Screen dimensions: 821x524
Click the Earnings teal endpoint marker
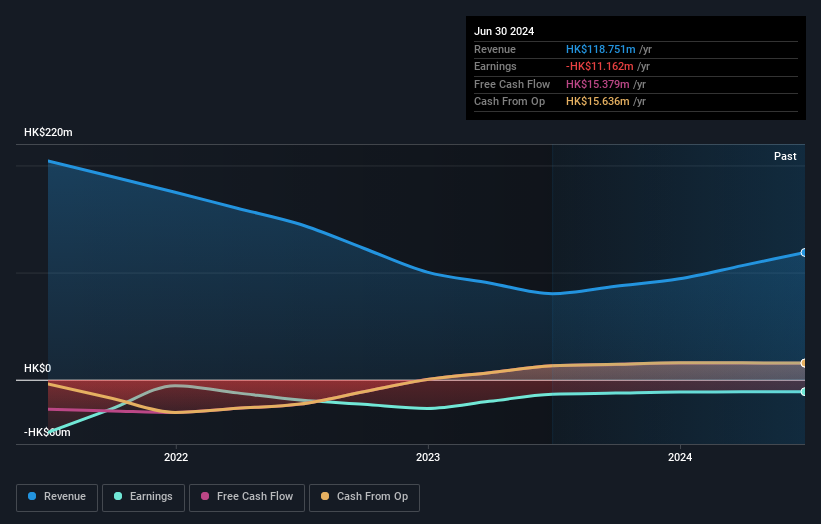coord(804,392)
